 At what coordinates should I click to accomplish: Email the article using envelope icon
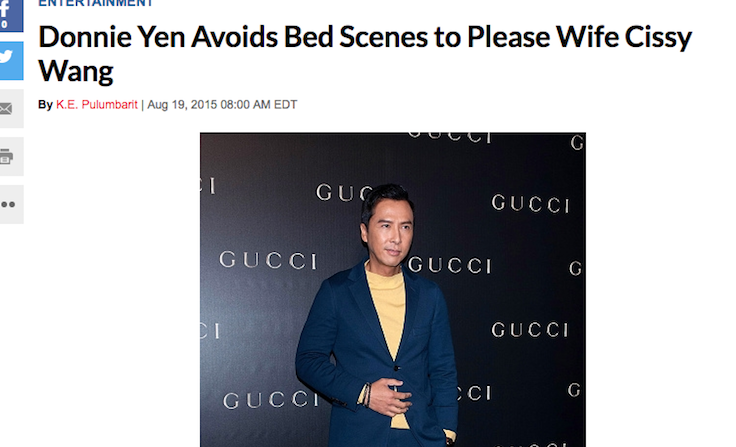point(10,108)
